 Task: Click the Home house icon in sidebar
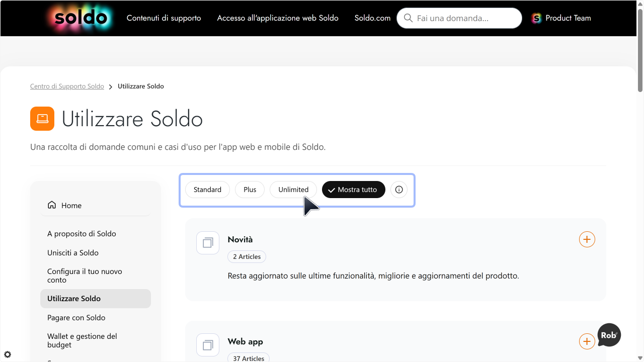coord(52,205)
